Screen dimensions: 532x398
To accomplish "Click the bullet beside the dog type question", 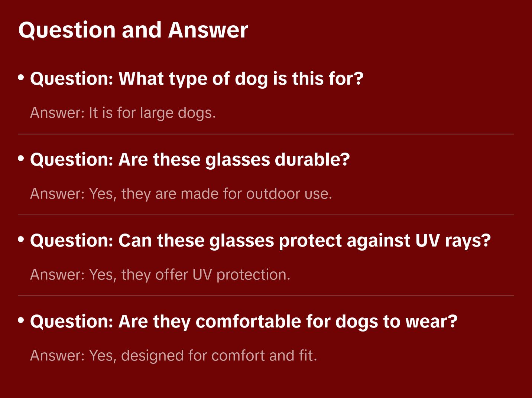I will [21, 78].
